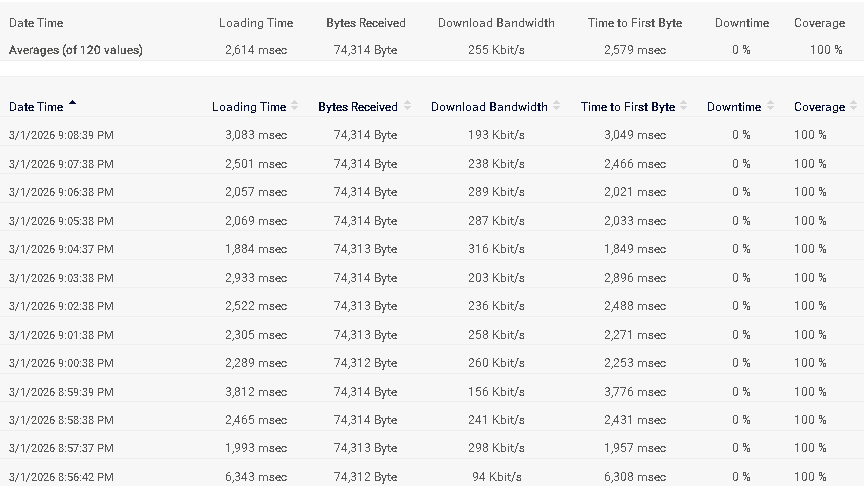This screenshot has width=864, height=486.
Task: Click sort arrows icon next to Download Bandwidth
Action: pos(556,107)
